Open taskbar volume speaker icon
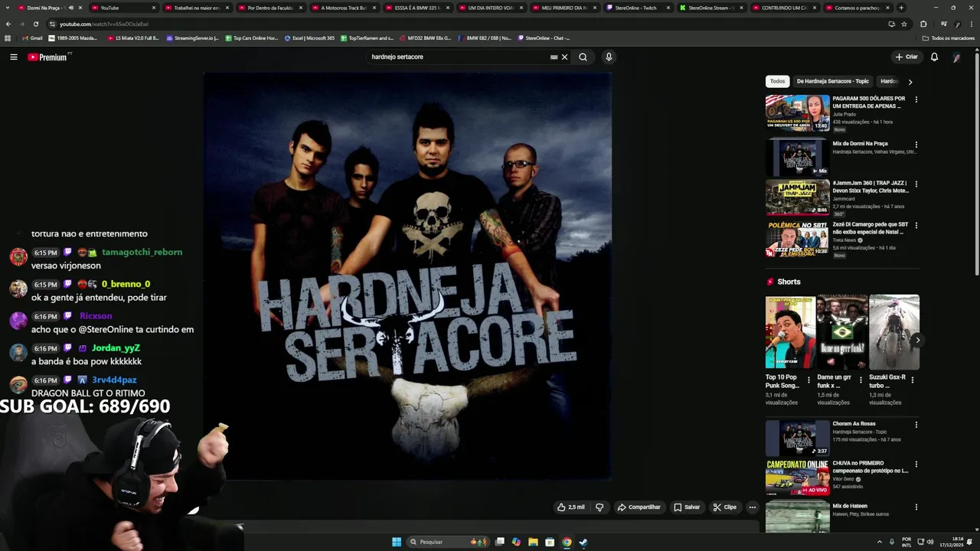 (929, 542)
